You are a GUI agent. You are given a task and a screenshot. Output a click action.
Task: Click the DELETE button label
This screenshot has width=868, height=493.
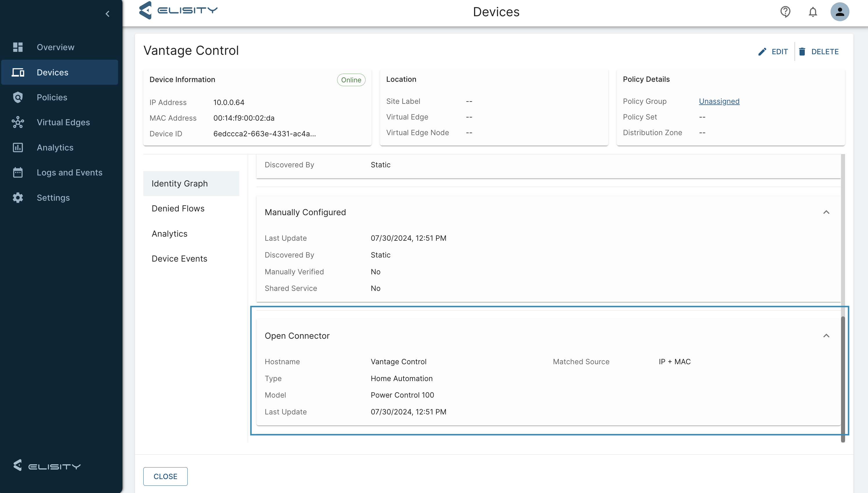[x=825, y=52]
